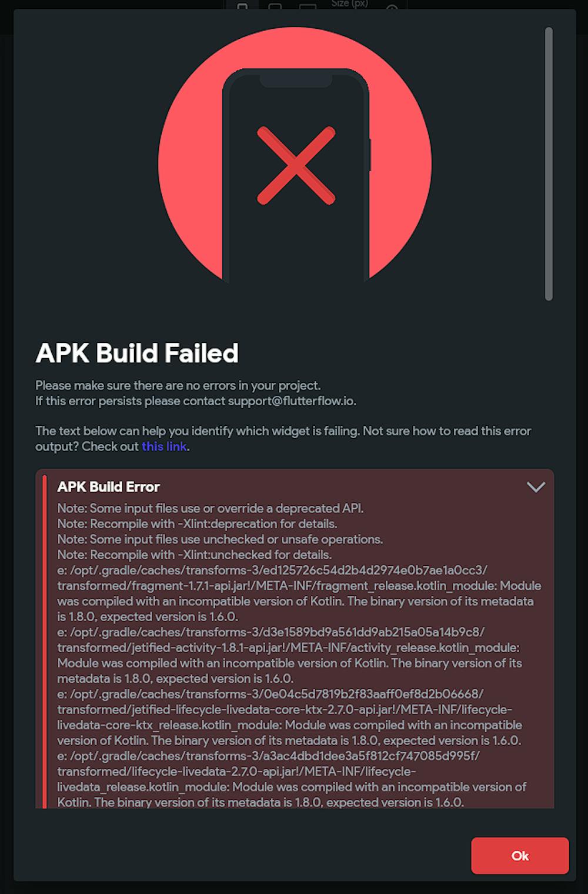Viewport: 588px width, 894px height.
Task: Collapse the APK Build Error chevron
Action: click(x=536, y=487)
